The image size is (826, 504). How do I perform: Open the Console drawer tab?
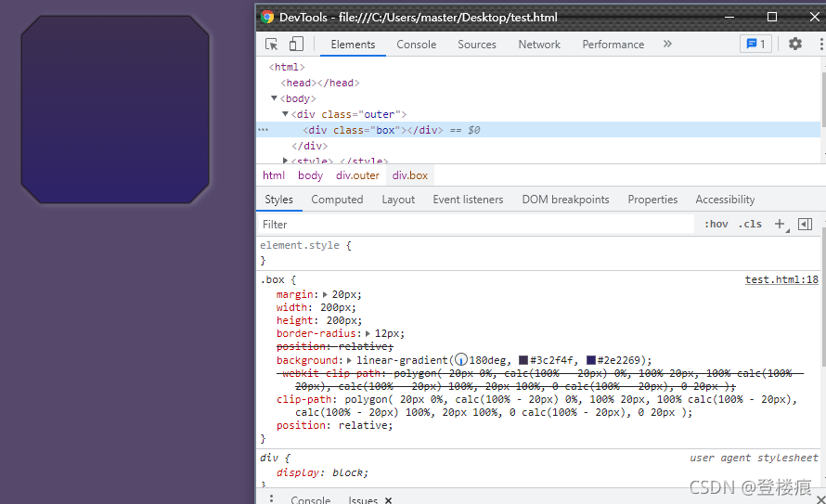(x=310, y=499)
